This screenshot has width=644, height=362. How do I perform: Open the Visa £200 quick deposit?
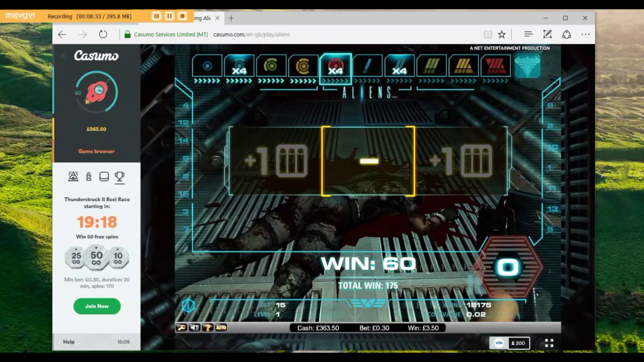510,343
